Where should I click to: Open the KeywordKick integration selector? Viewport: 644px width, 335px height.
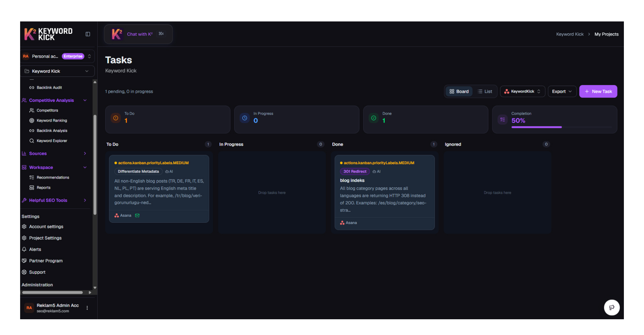pyautogui.click(x=522, y=91)
